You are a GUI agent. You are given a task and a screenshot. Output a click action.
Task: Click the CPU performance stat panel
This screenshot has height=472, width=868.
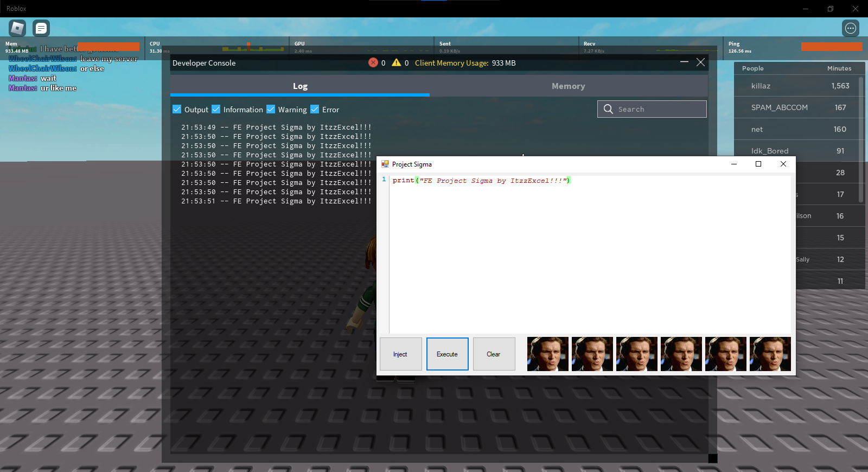click(217, 48)
